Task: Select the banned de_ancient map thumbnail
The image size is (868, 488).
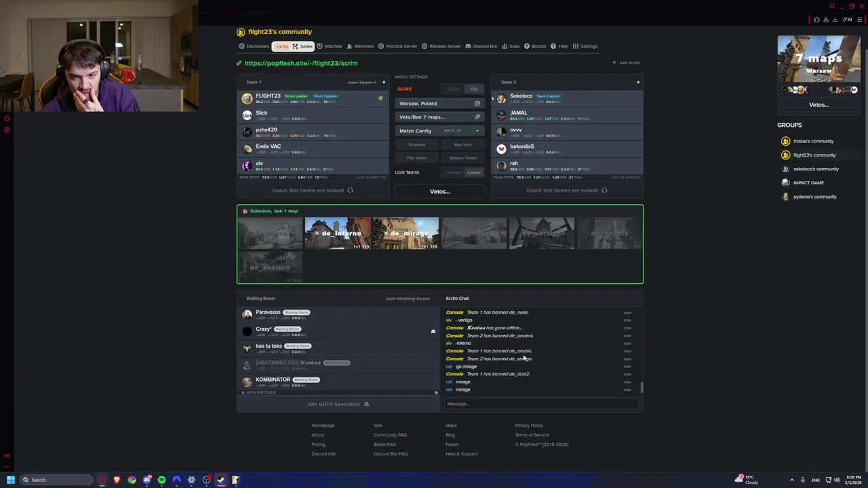Action: pyautogui.click(x=270, y=268)
